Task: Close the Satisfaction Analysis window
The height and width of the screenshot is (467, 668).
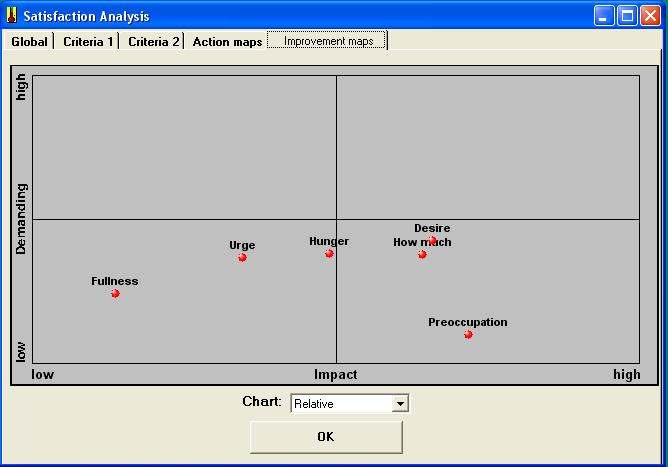Action: (651, 16)
